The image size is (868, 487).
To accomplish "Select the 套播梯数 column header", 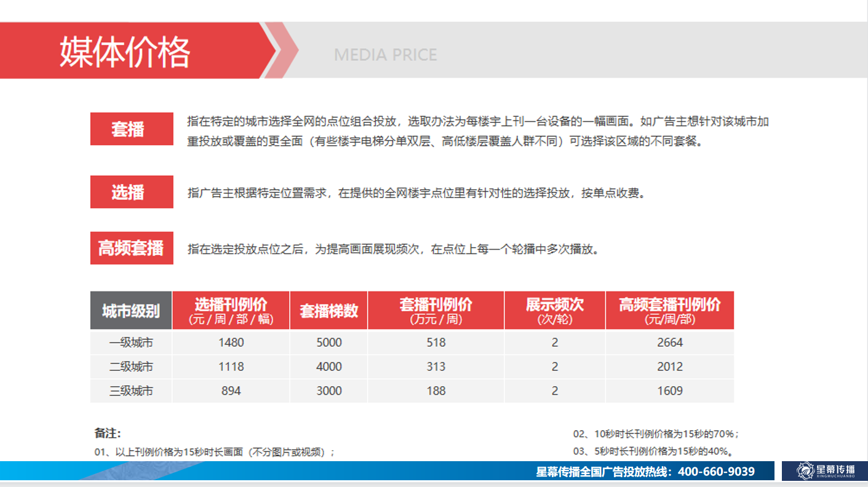I will tap(328, 311).
